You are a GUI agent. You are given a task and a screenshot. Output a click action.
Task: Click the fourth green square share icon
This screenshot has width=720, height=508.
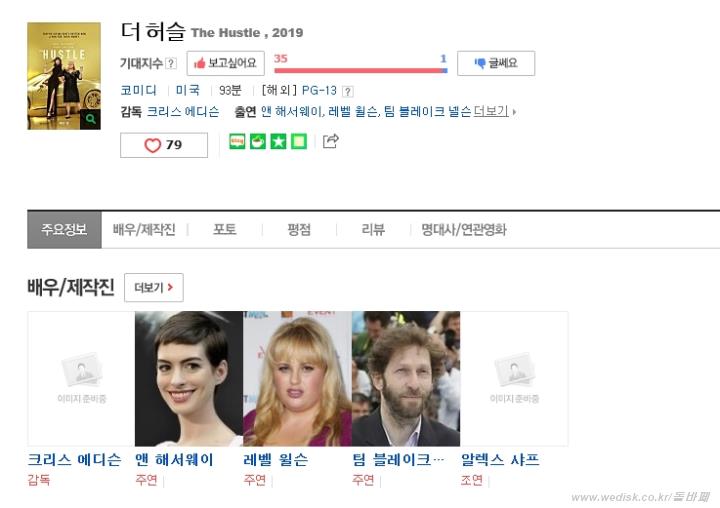(299, 141)
